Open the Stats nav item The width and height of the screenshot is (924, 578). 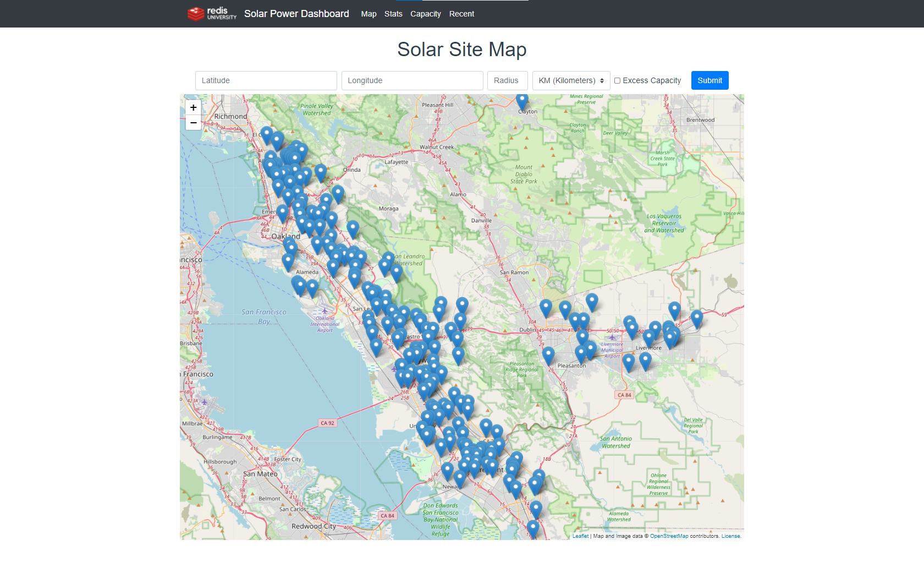(x=393, y=14)
